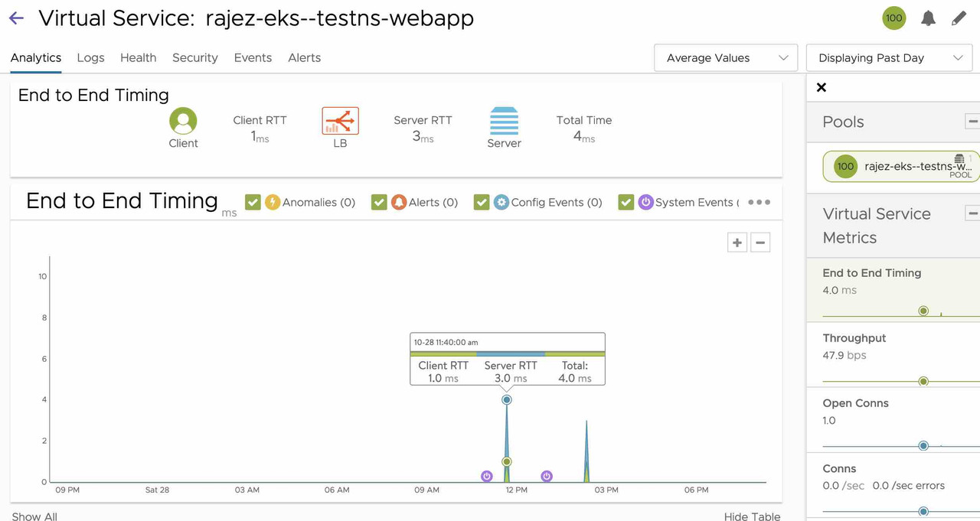Switch to the Security tab
This screenshot has width=980, height=521.
point(194,57)
